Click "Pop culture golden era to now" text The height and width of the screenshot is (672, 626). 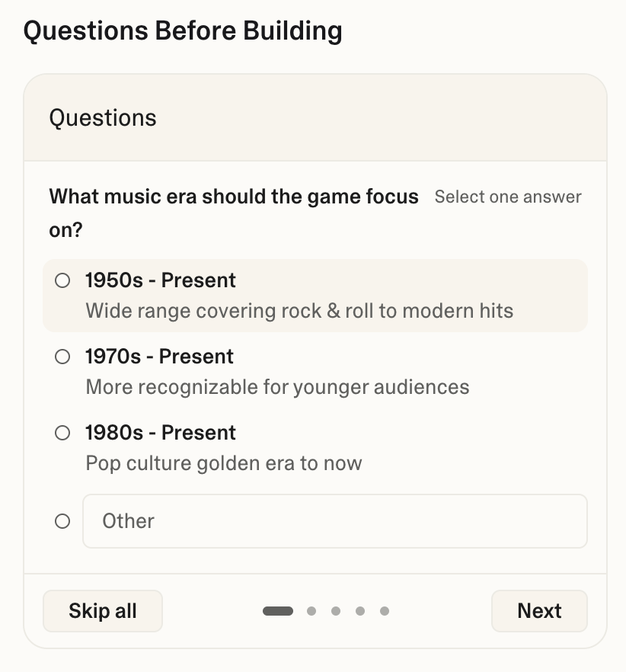(224, 463)
